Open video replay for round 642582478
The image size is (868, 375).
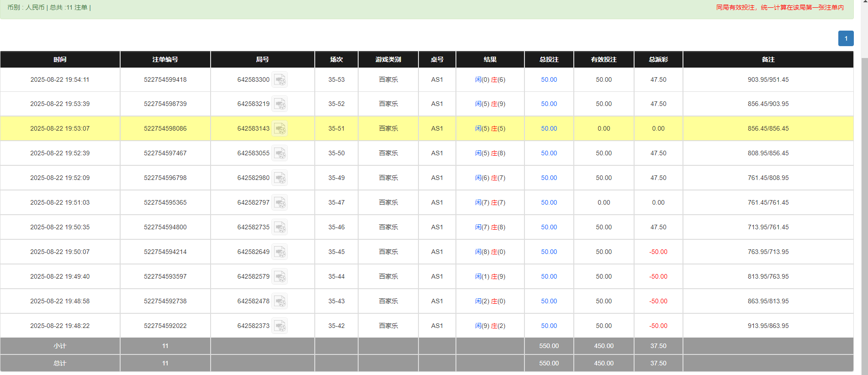tap(280, 301)
